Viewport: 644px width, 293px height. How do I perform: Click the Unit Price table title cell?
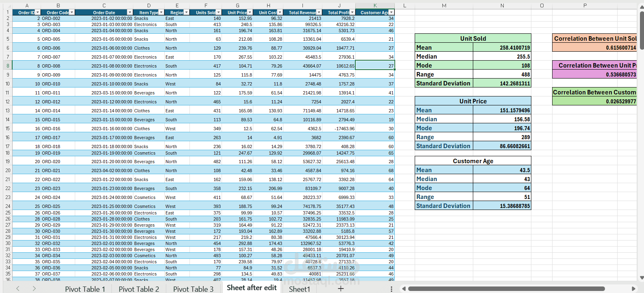point(473,101)
